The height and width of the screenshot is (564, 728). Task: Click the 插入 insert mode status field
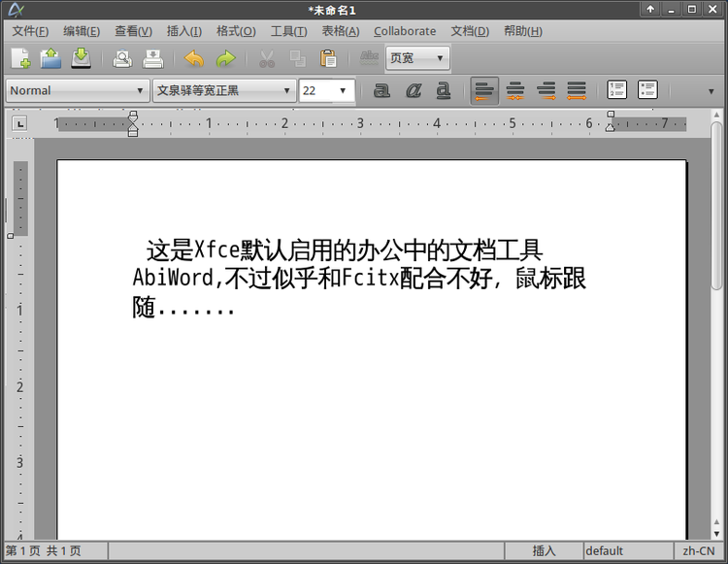tap(544, 551)
